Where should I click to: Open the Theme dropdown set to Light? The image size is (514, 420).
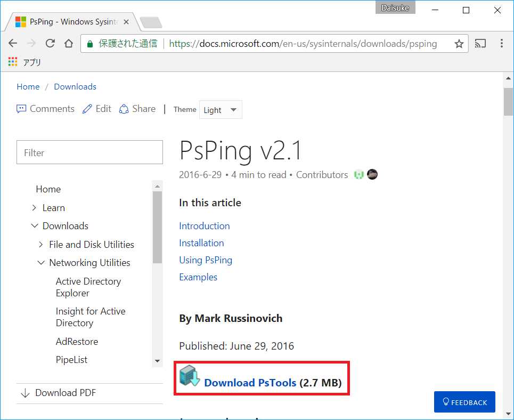click(221, 109)
